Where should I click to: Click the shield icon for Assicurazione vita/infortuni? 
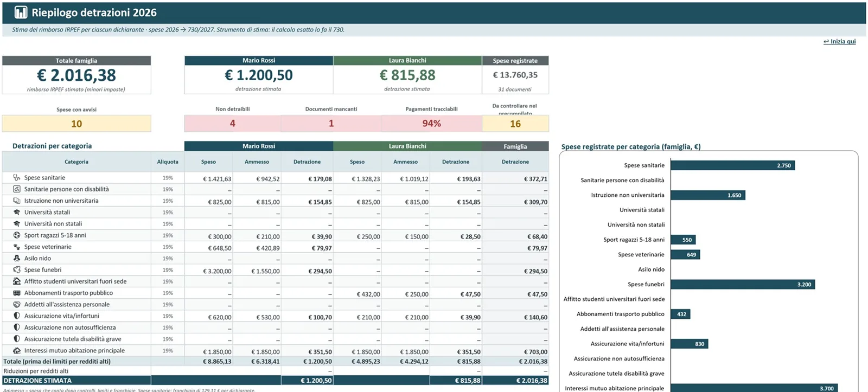(x=17, y=316)
